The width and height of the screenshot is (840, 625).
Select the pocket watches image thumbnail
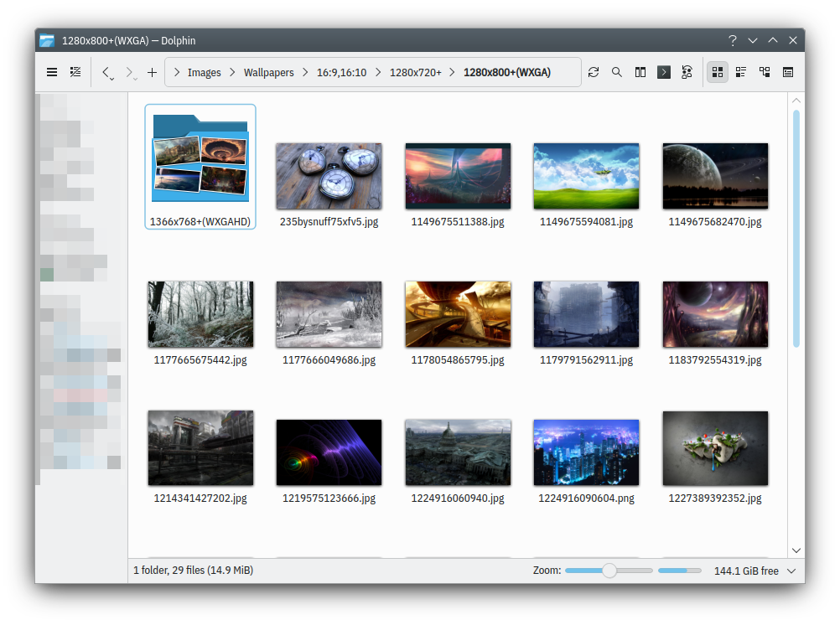329,176
